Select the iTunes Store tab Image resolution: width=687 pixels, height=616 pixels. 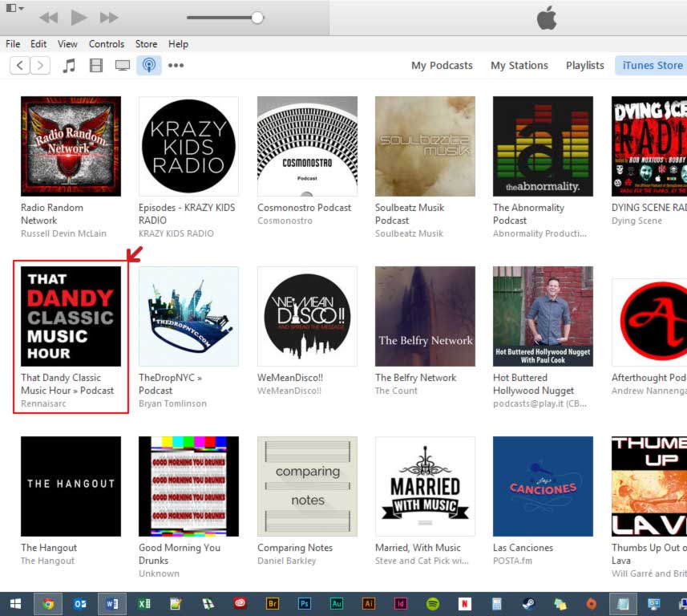pos(653,65)
